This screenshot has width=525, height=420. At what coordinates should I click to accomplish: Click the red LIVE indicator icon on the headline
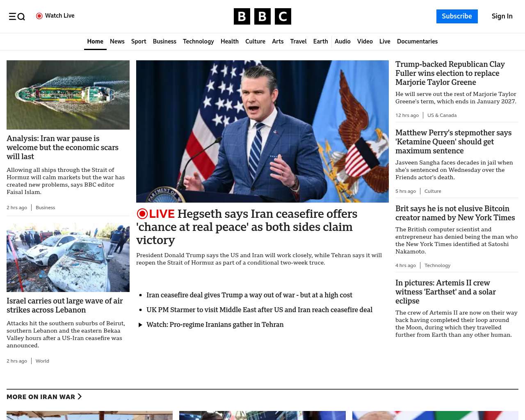(x=142, y=214)
